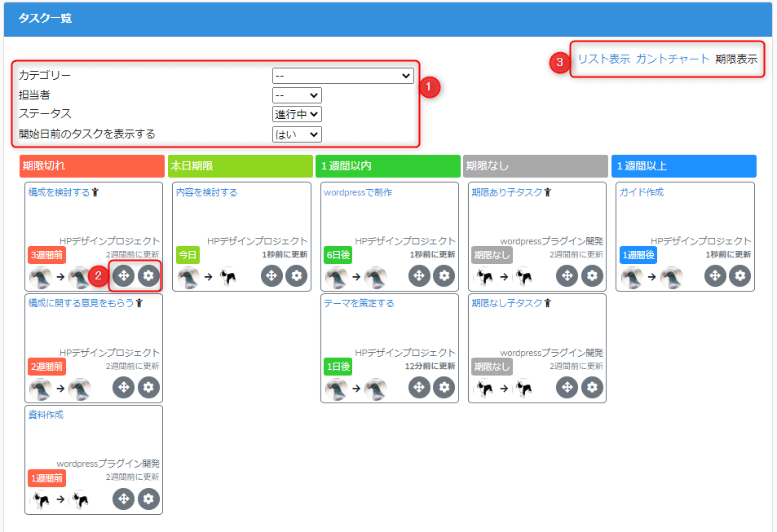Open gear settings on ガイド作成 card

point(739,275)
